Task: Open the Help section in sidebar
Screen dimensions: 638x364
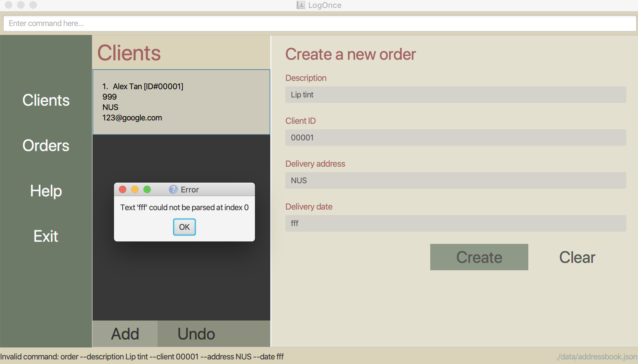Action: [x=46, y=191]
